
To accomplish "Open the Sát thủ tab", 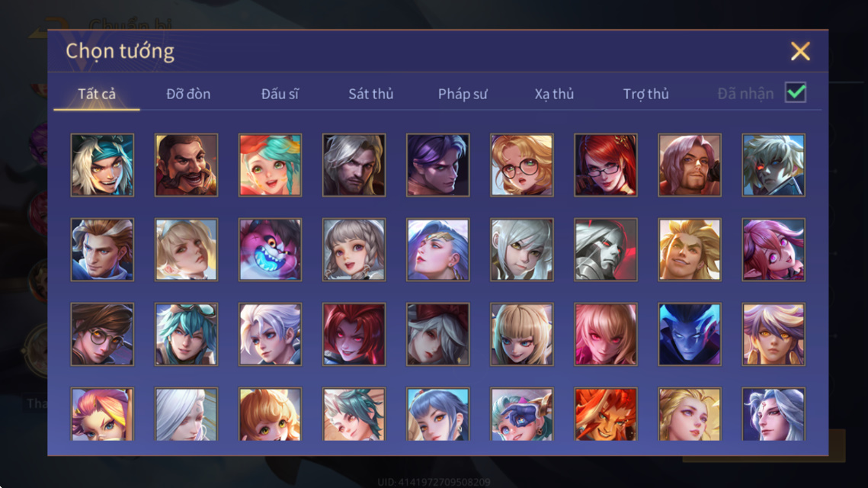I will [371, 94].
